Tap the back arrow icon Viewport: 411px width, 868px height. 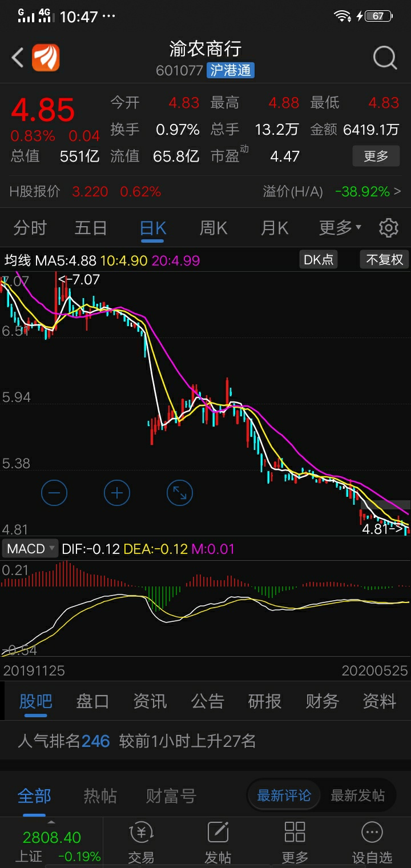[18, 58]
